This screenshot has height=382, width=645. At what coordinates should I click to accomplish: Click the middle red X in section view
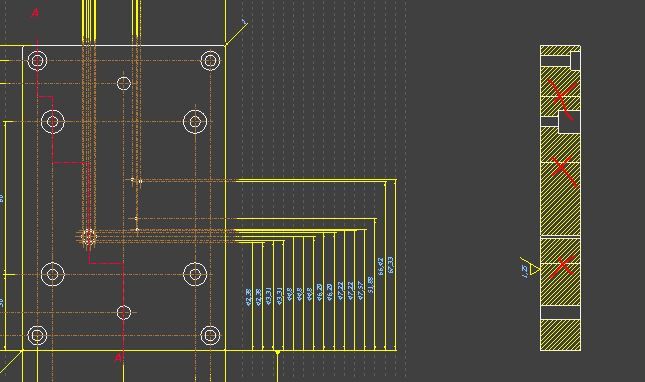click(x=564, y=171)
